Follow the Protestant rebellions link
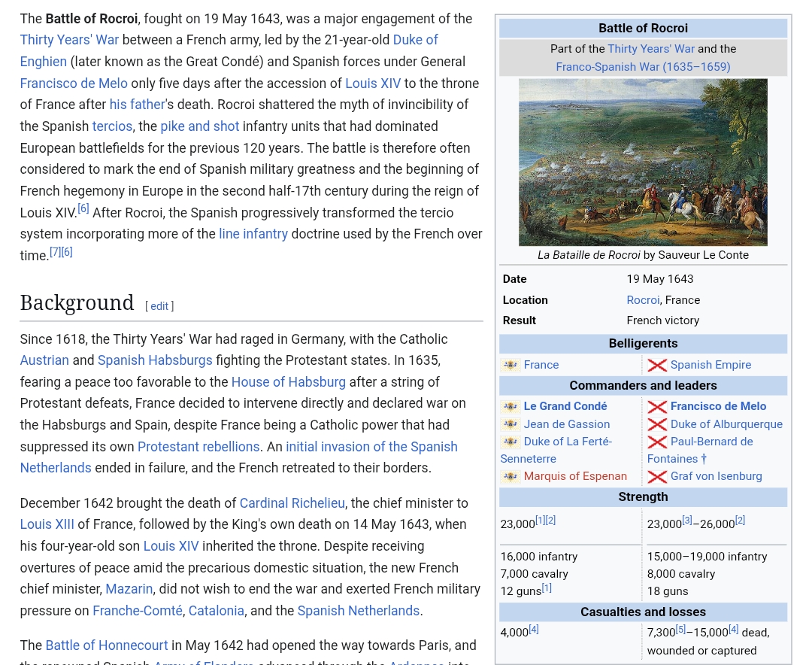The height and width of the screenshot is (665, 812). tap(198, 447)
